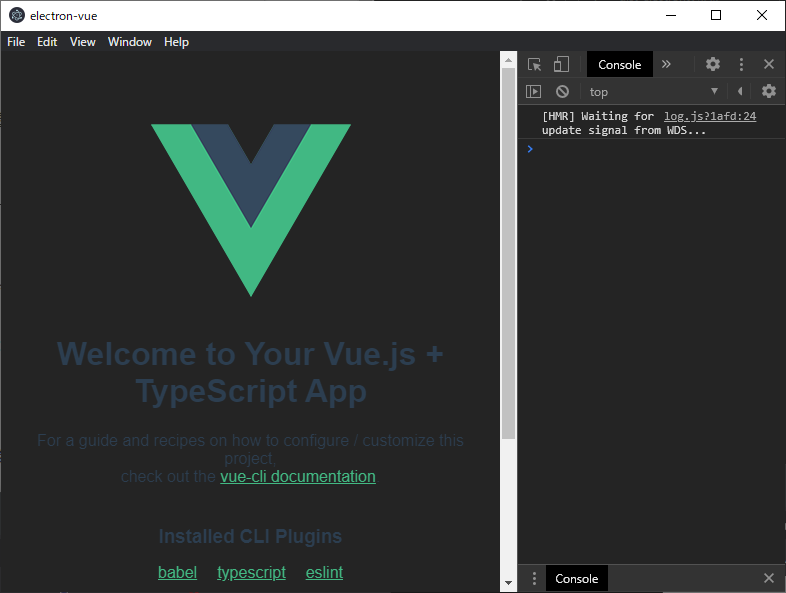Click the vertical scrollbar thumb
This screenshot has width=786, height=593.
pyautogui.click(x=508, y=254)
